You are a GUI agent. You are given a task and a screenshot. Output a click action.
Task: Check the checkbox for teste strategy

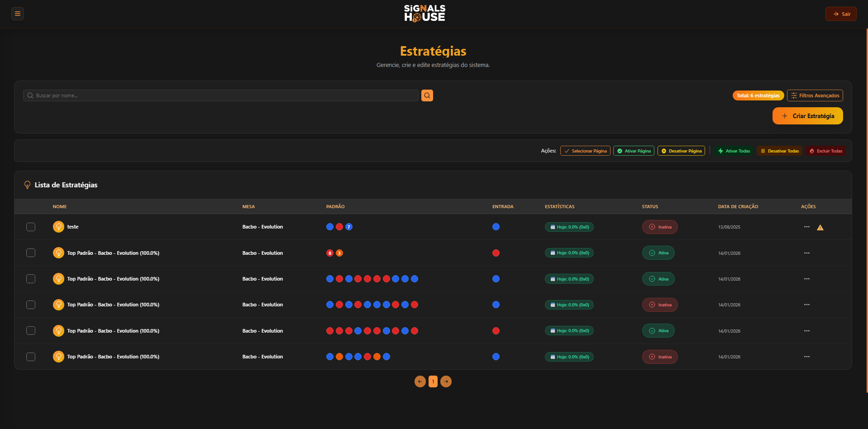coord(31,227)
